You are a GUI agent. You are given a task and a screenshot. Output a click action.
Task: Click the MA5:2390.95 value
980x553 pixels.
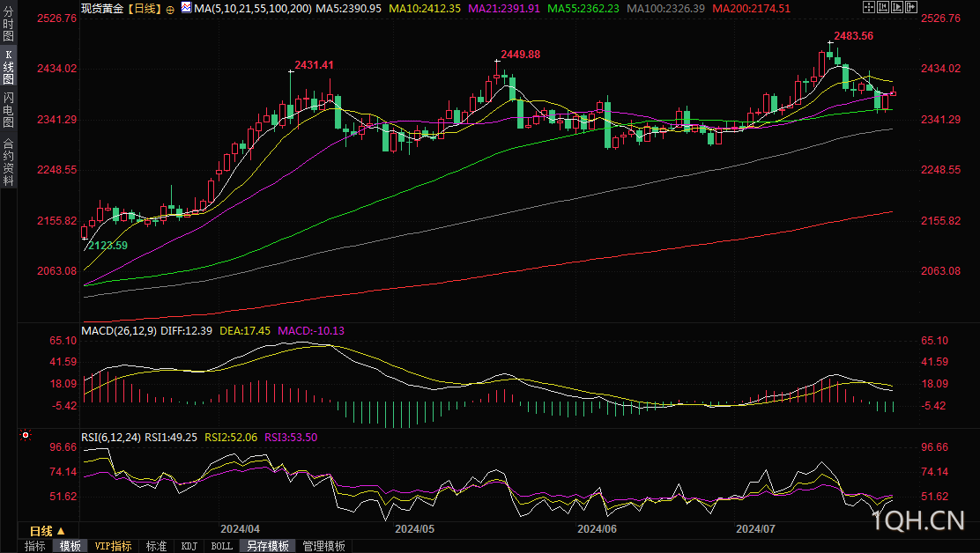[348, 9]
